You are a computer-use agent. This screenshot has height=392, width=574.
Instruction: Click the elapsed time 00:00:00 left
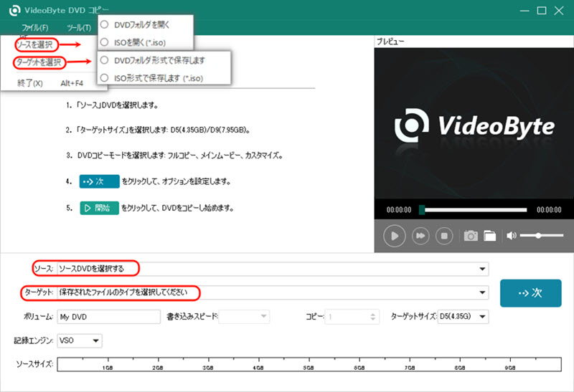pos(399,210)
